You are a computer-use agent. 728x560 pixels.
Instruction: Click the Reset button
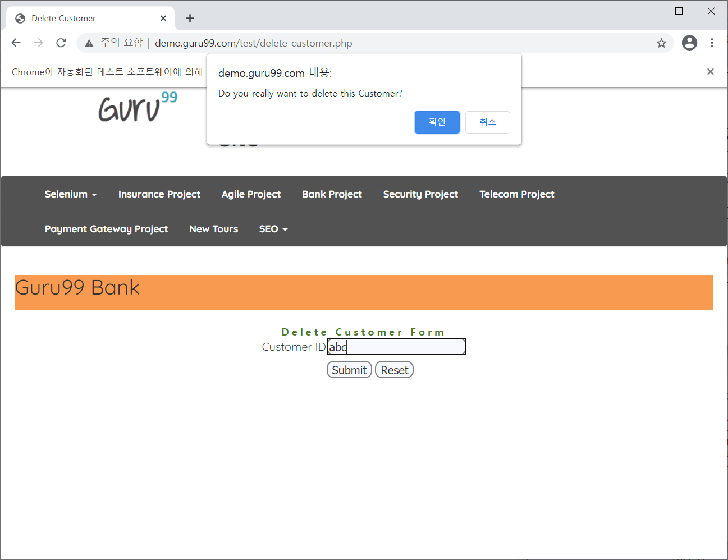395,370
